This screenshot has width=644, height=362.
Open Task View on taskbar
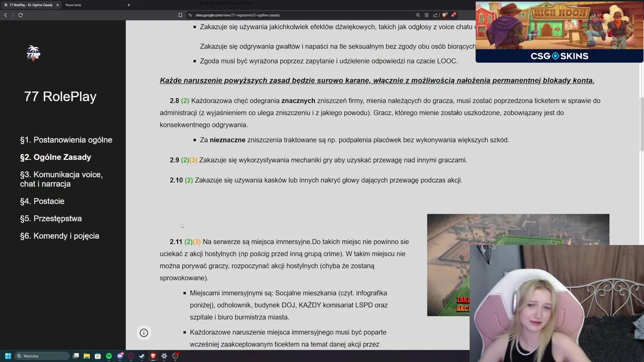76,356
